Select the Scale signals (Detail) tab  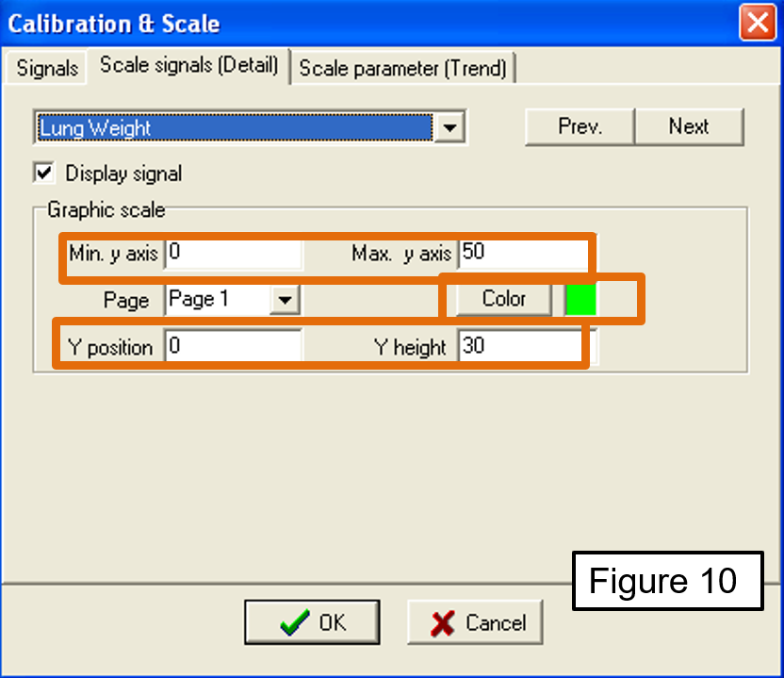(x=188, y=66)
